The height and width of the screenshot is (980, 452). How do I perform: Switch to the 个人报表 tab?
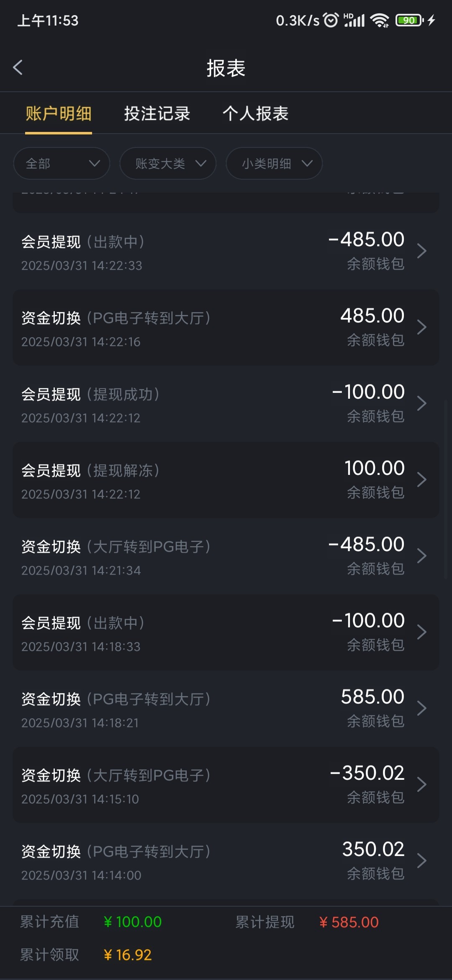pos(255,113)
